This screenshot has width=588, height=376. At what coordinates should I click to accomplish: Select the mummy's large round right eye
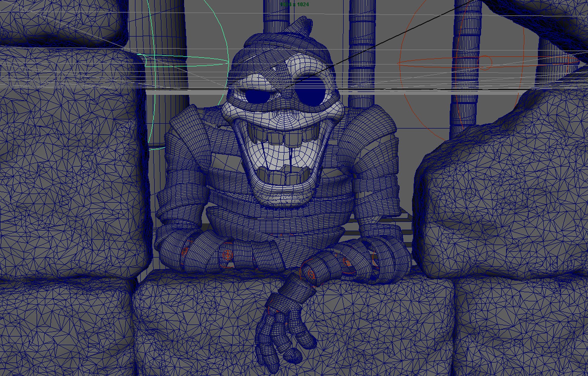coord(310,91)
